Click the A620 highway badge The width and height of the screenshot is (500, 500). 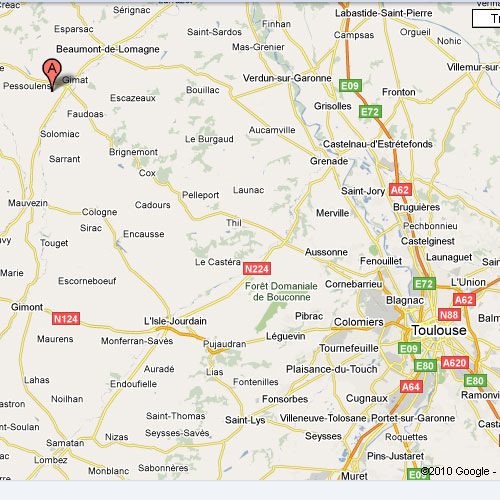[455, 362]
